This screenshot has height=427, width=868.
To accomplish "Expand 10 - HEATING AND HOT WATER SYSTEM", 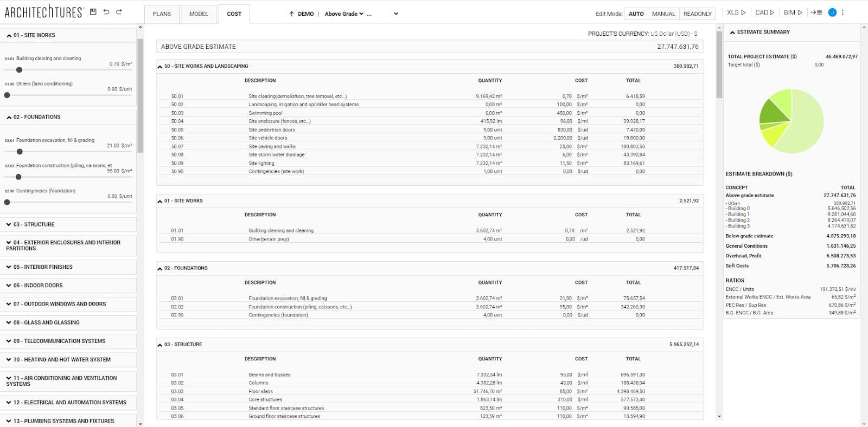I will pos(68,360).
